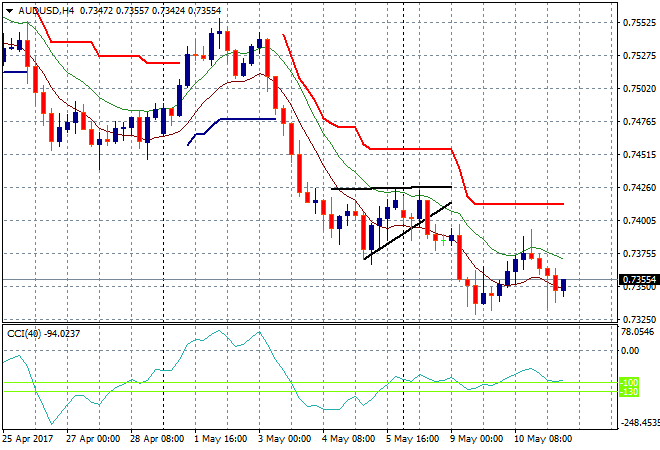Open the chart menu triangle beside AUDUSD,H4
This screenshot has height=450, width=660.
9,11
